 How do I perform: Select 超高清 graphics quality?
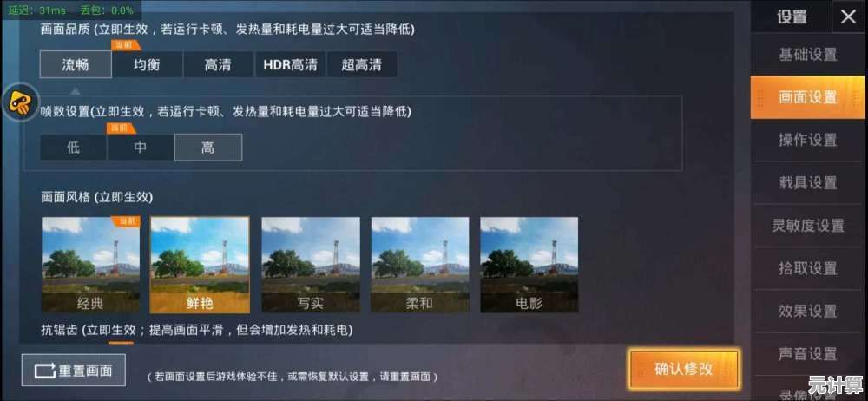coord(361,65)
